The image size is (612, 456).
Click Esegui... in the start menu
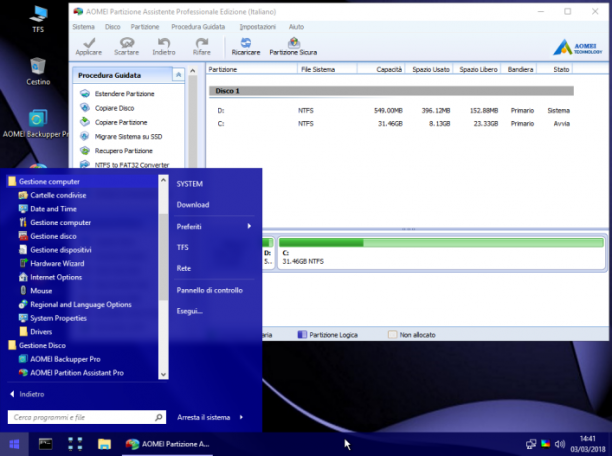pyautogui.click(x=189, y=311)
